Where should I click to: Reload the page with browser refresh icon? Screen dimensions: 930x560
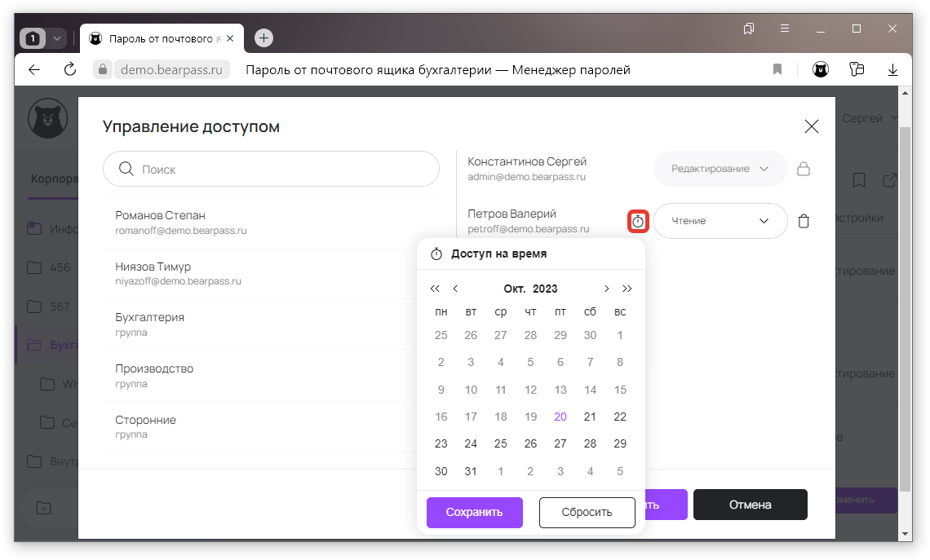pyautogui.click(x=70, y=70)
